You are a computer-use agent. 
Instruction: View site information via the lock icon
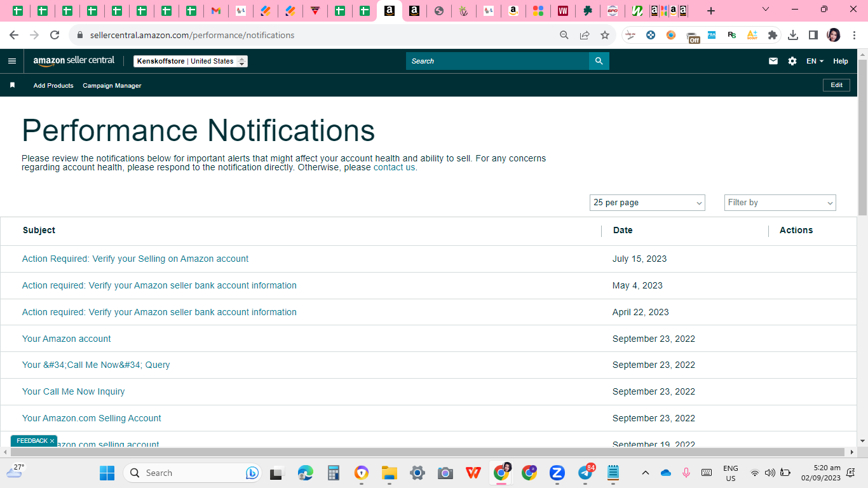click(80, 35)
